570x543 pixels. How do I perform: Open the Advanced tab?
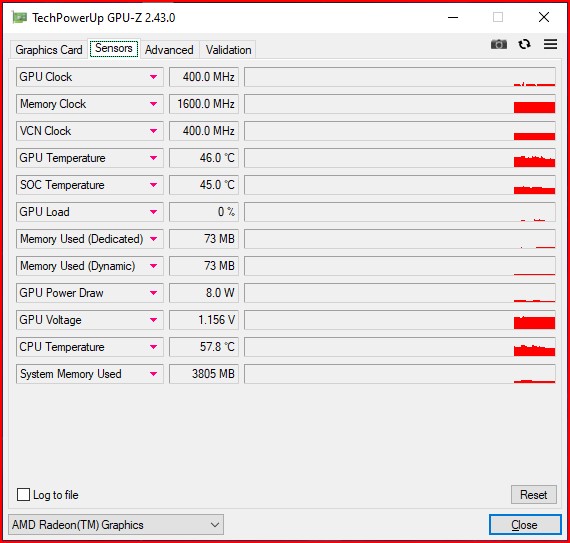click(169, 50)
